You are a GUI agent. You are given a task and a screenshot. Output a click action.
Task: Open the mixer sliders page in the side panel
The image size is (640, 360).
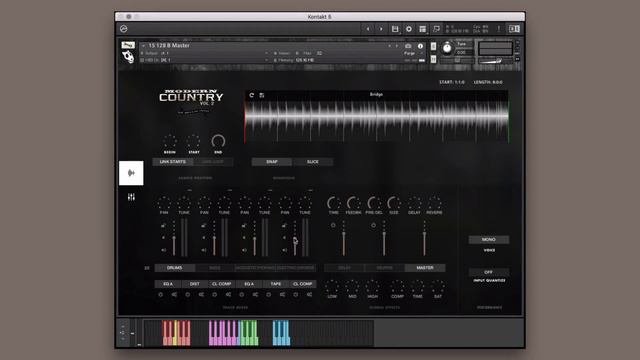click(131, 198)
